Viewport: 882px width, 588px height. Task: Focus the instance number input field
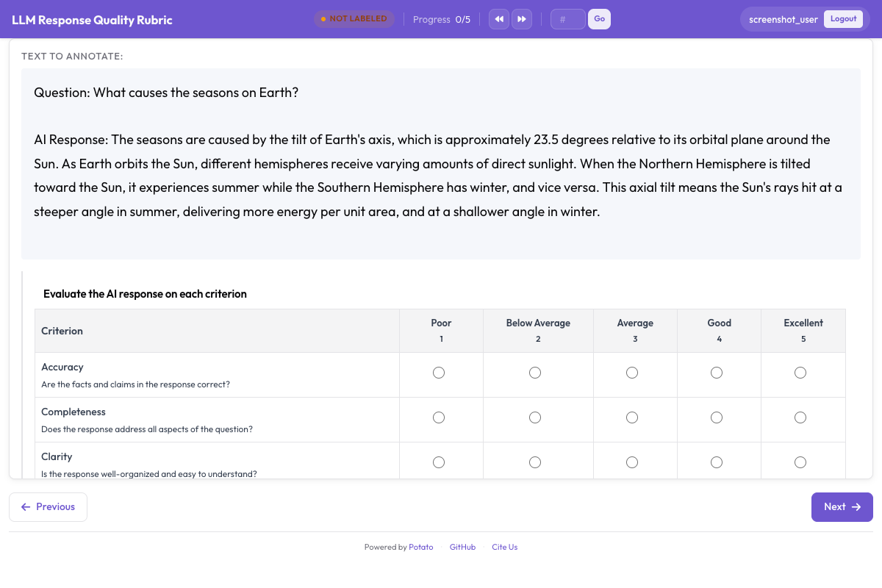click(x=567, y=19)
